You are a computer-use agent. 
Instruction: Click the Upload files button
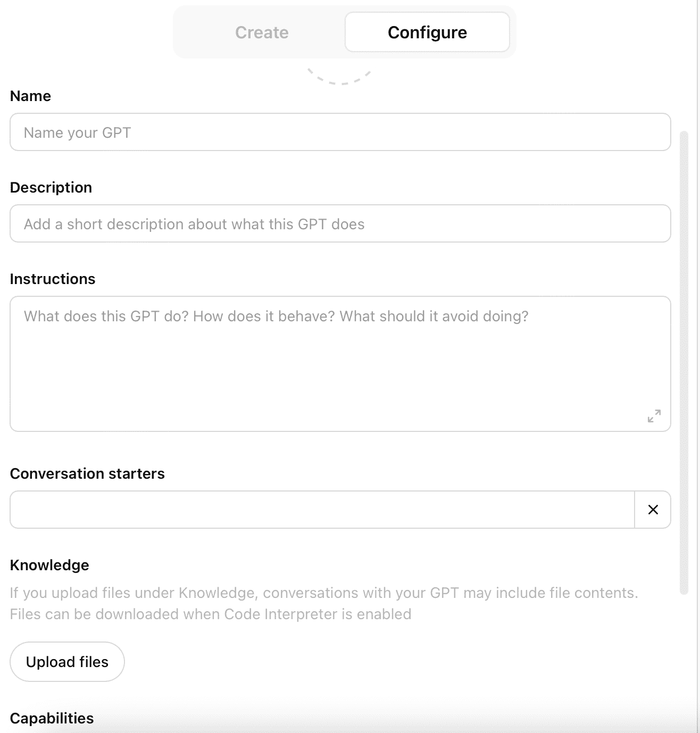pos(66,662)
